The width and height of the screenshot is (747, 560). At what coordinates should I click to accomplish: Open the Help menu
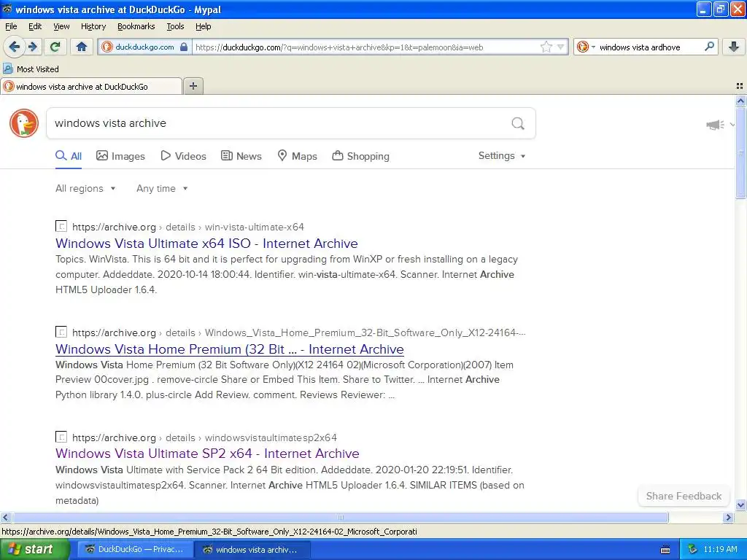click(203, 26)
